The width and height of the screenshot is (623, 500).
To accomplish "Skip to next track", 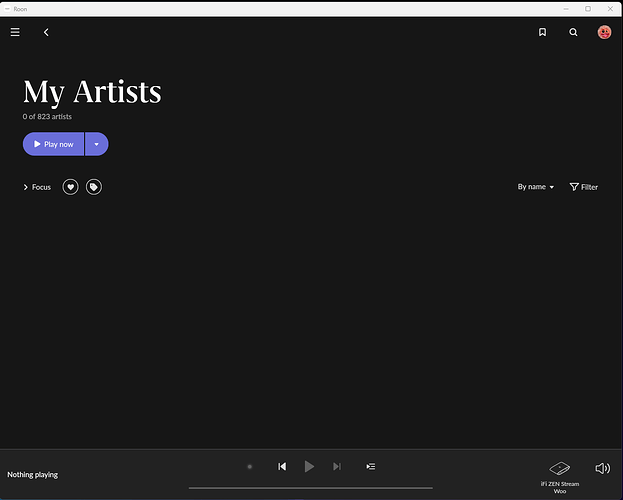I will [x=337, y=466].
